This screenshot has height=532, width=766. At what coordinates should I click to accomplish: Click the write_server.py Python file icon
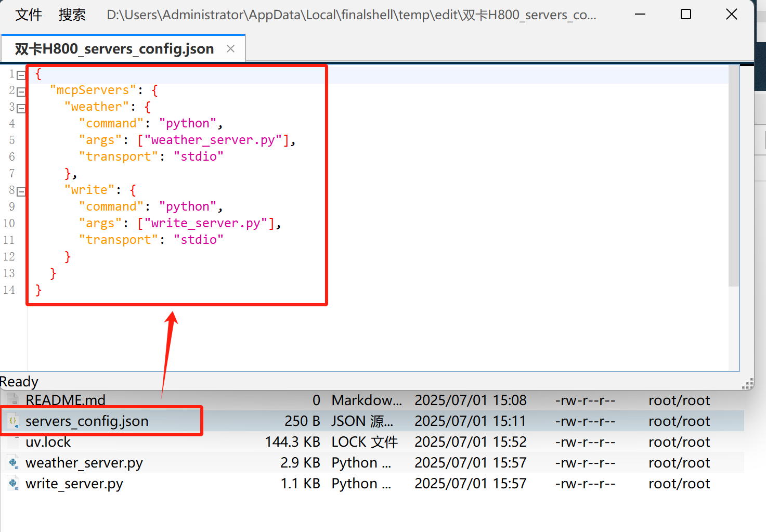pos(13,483)
